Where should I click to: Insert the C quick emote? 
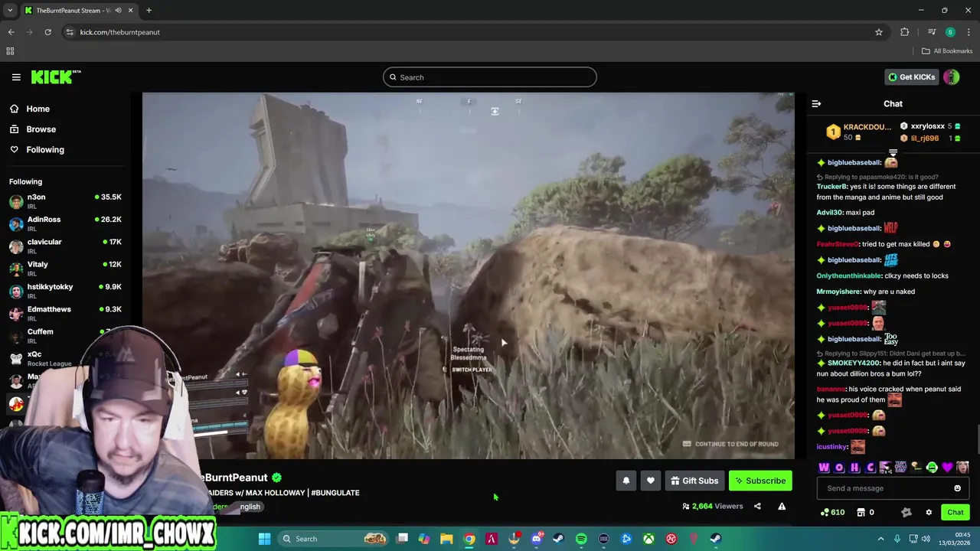[871, 468]
